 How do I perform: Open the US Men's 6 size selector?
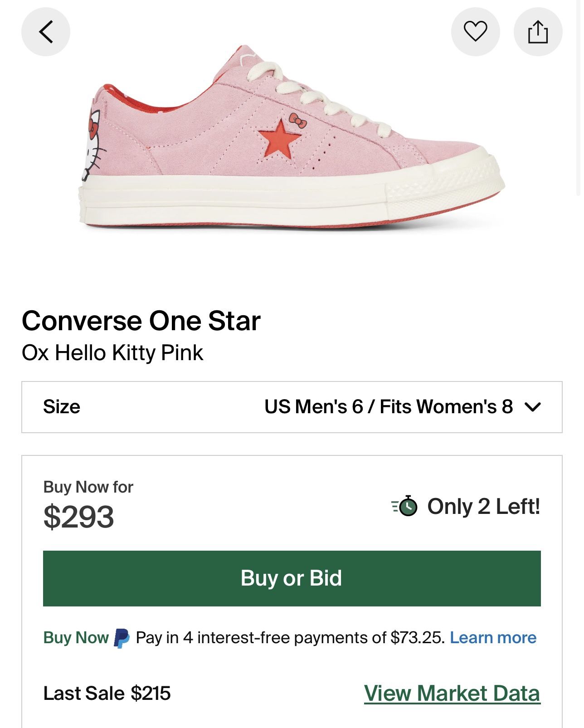(388, 407)
